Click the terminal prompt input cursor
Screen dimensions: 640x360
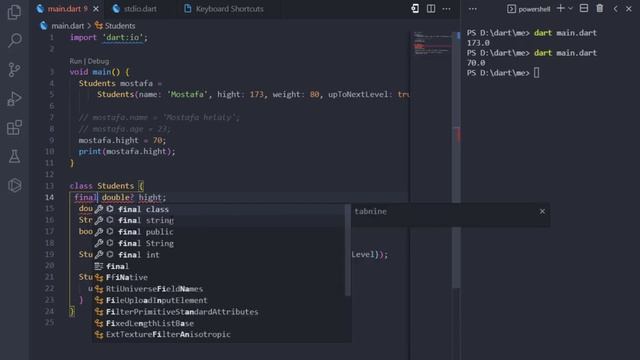click(536, 73)
